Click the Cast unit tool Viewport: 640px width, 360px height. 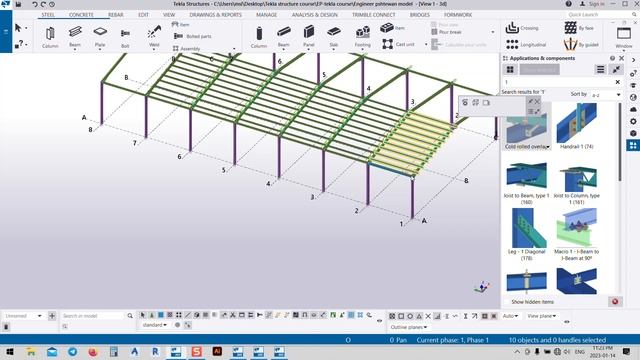tap(398, 44)
